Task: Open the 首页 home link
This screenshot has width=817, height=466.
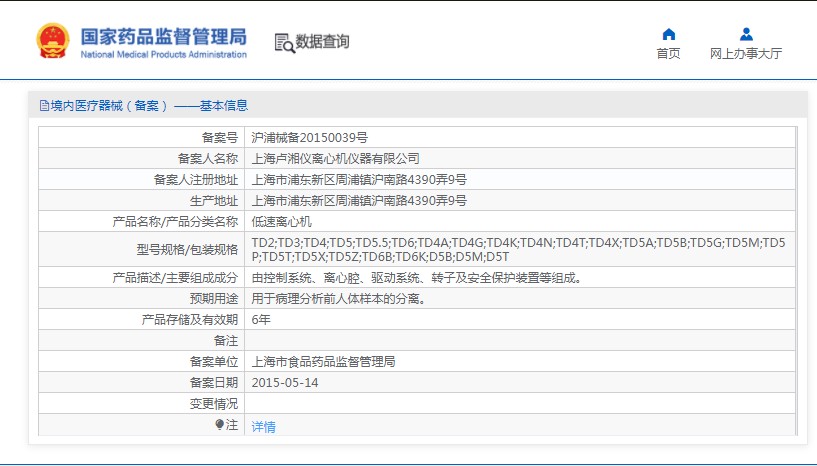Action: click(x=669, y=53)
